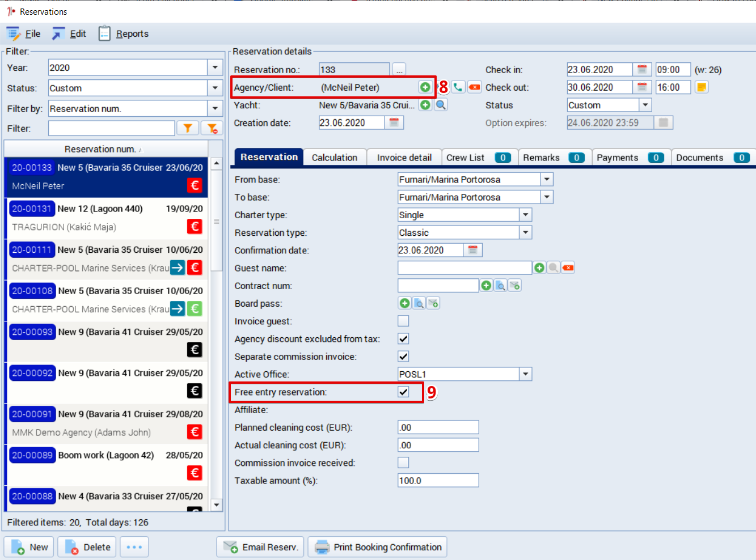This screenshot has width=756, height=560.
Task: Clear Guest name with red delete icon
Action: 568,268
